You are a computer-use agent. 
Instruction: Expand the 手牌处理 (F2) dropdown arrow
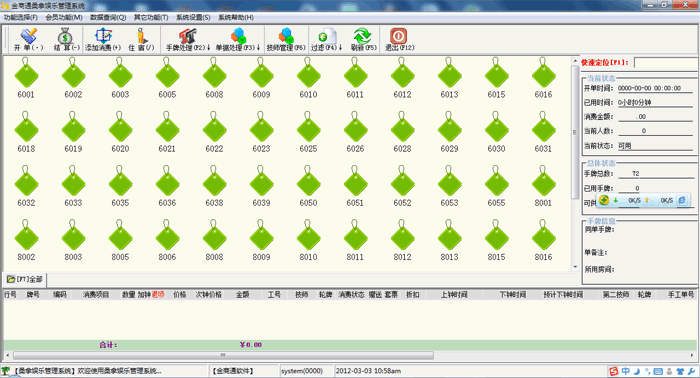208,47
